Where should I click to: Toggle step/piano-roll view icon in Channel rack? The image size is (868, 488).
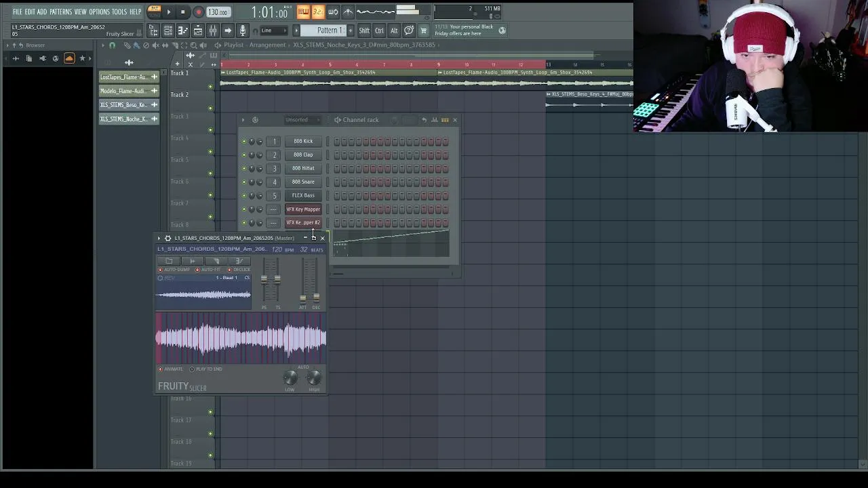pos(445,120)
